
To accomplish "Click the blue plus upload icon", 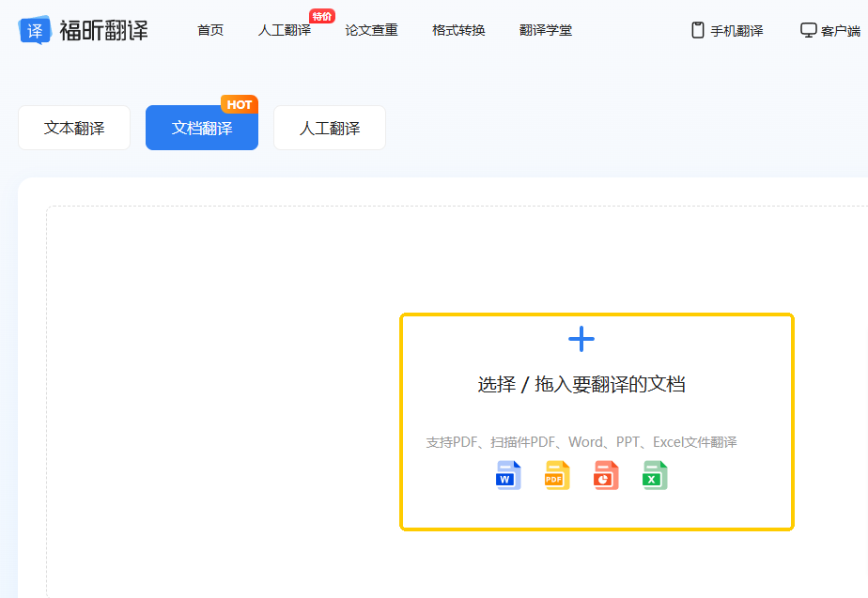I will click(x=581, y=339).
